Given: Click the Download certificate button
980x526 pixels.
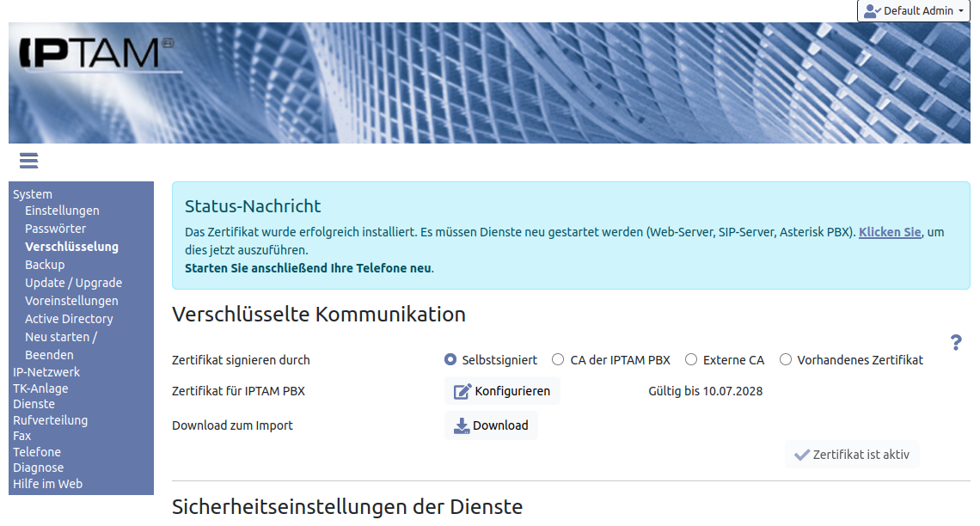Looking at the screenshot, I should pyautogui.click(x=491, y=425).
